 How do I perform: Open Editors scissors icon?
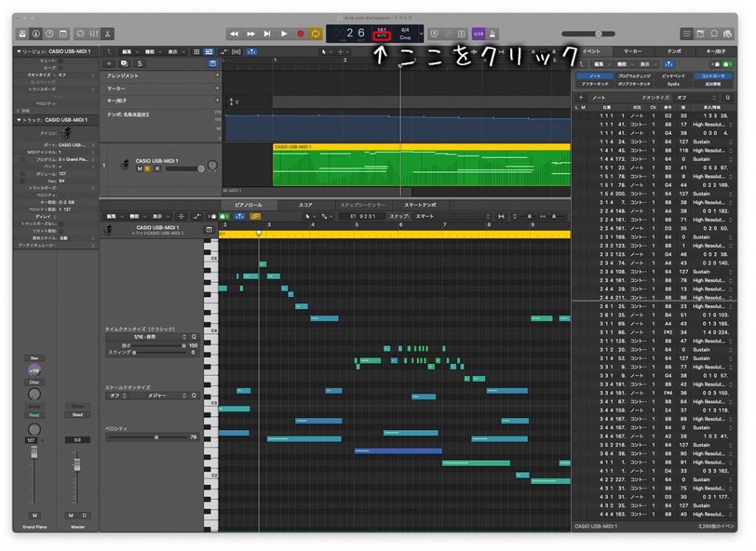(x=108, y=34)
